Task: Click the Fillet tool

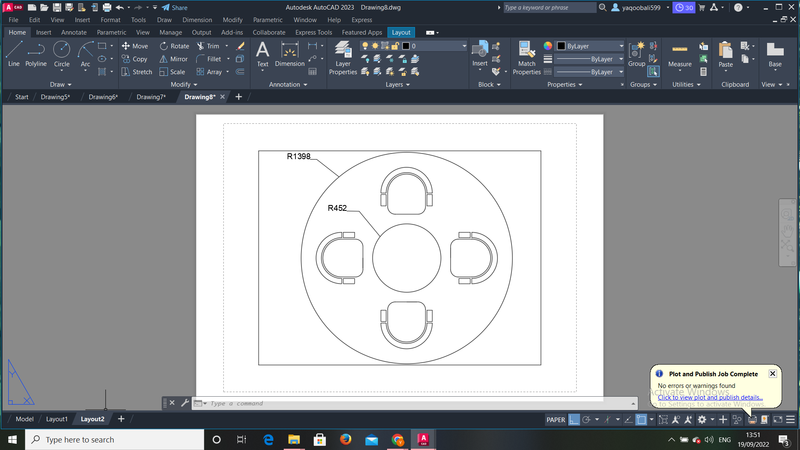Action: pos(209,59)
